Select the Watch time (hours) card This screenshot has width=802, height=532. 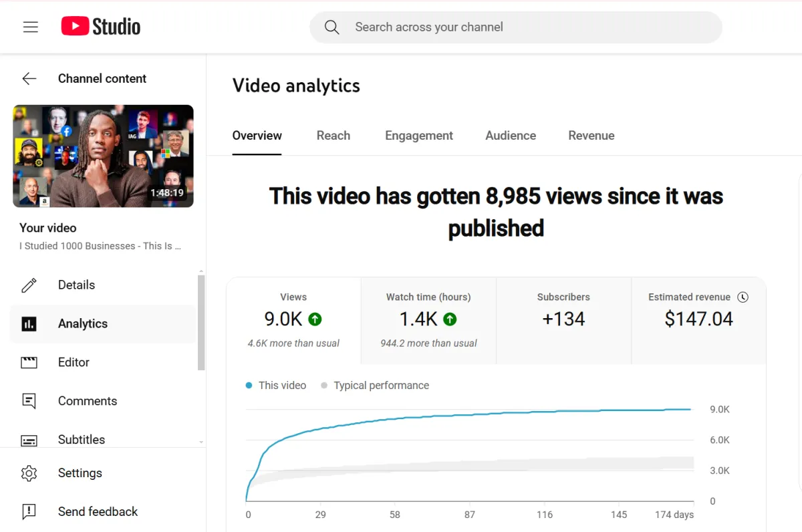428,321
